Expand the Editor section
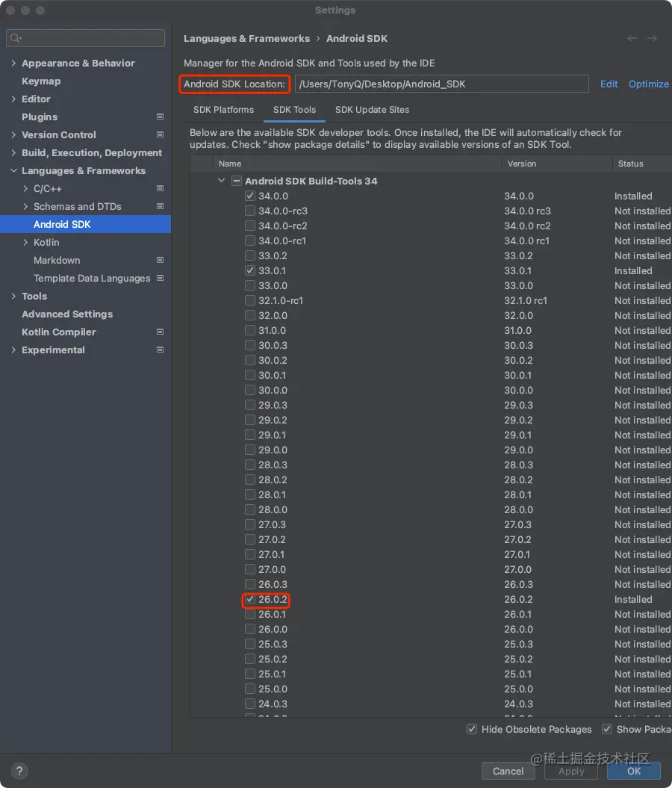Screen dimensions: 672x788 pos(13,99)
